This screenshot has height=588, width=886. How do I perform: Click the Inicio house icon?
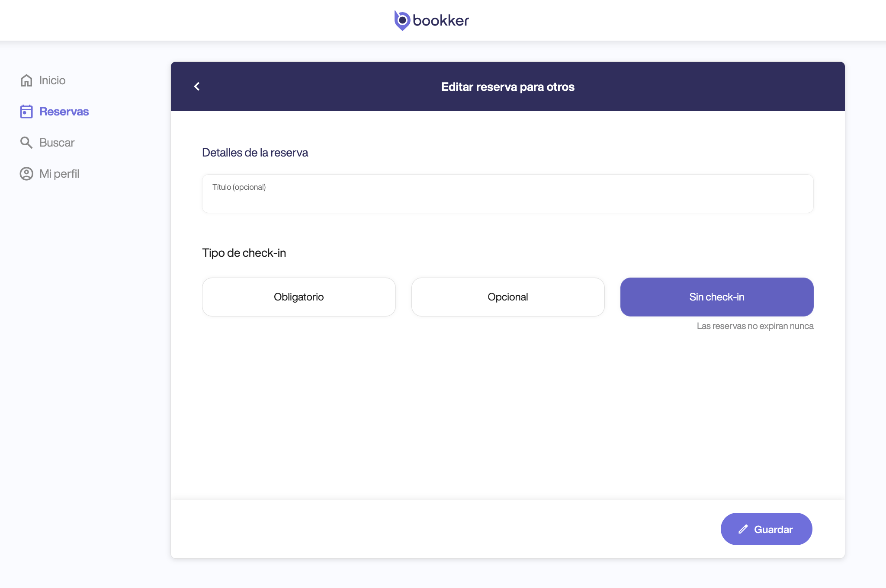(26, 80)
